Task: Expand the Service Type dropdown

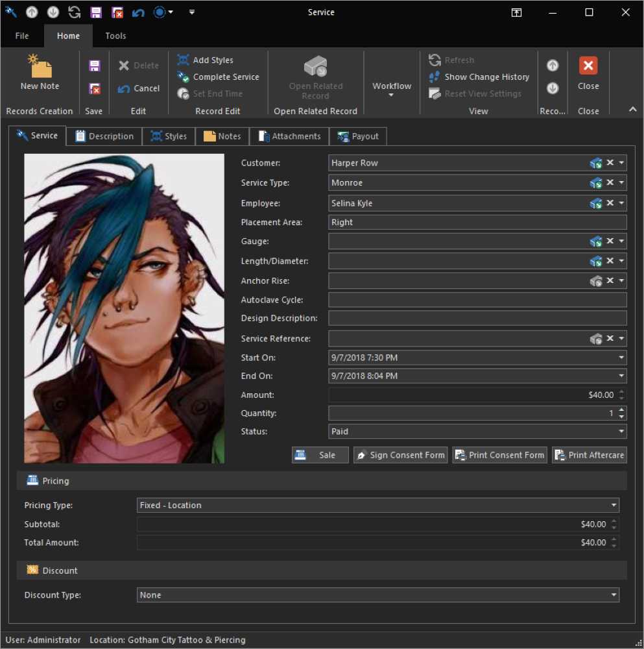Action: (621, 182)
